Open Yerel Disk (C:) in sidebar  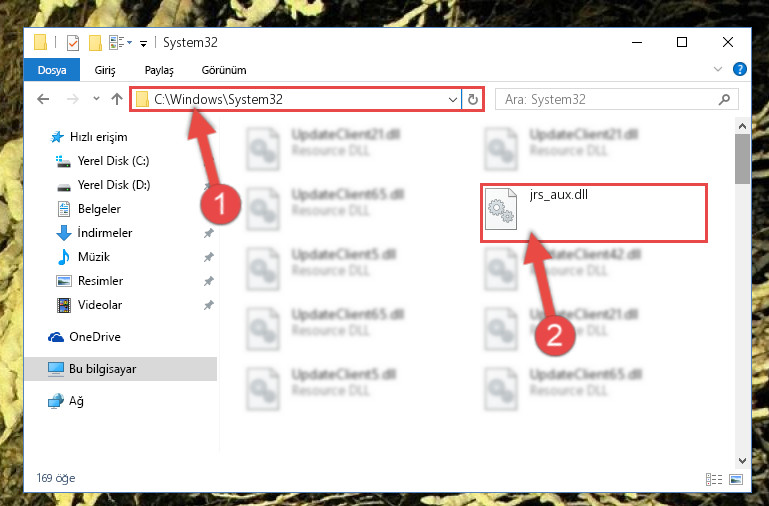[x=113, y=161]
